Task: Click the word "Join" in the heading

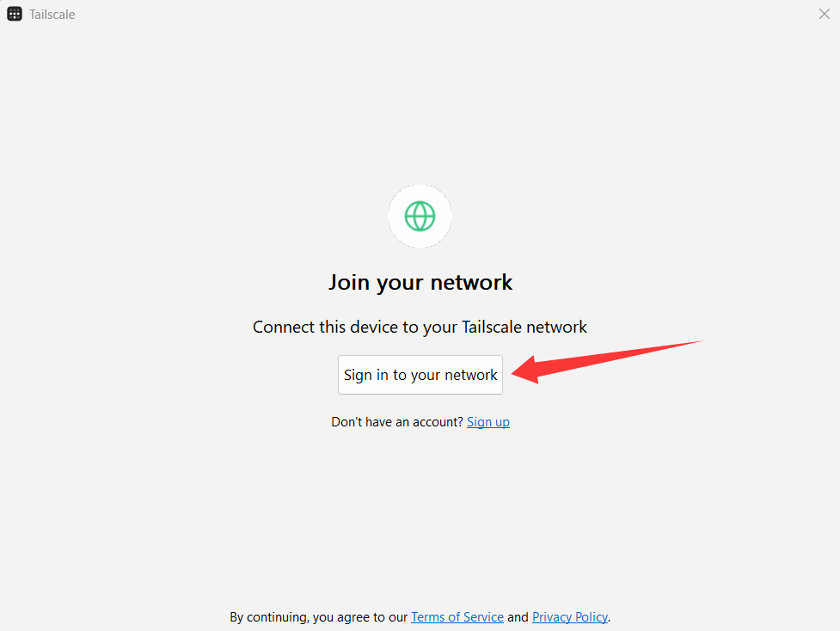Action: tap(349, 282)
